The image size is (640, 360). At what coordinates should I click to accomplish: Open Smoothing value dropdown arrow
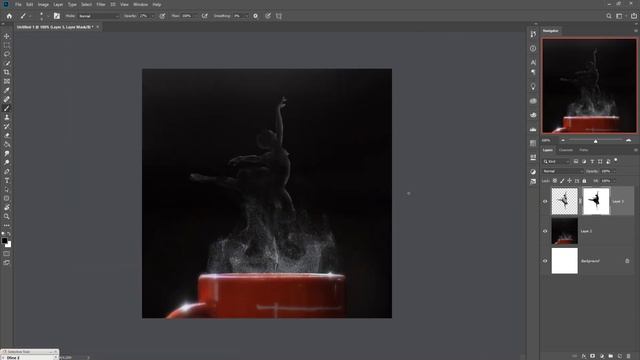(246, 16)
